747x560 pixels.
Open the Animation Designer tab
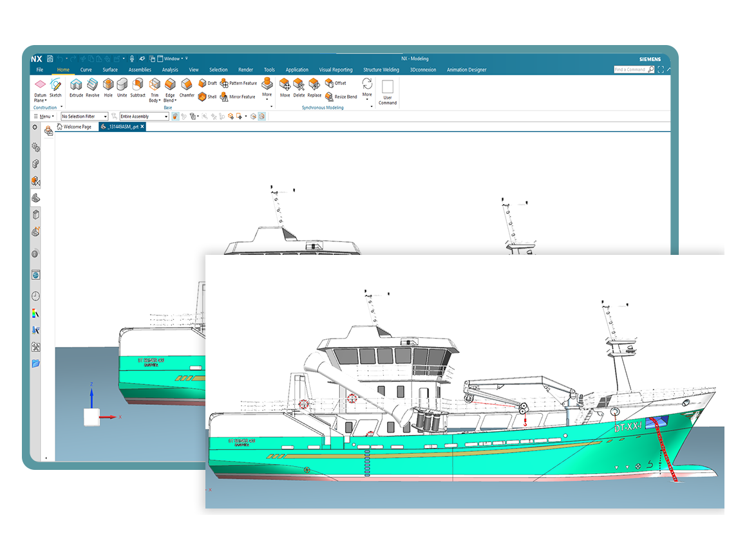click(466, 70)
